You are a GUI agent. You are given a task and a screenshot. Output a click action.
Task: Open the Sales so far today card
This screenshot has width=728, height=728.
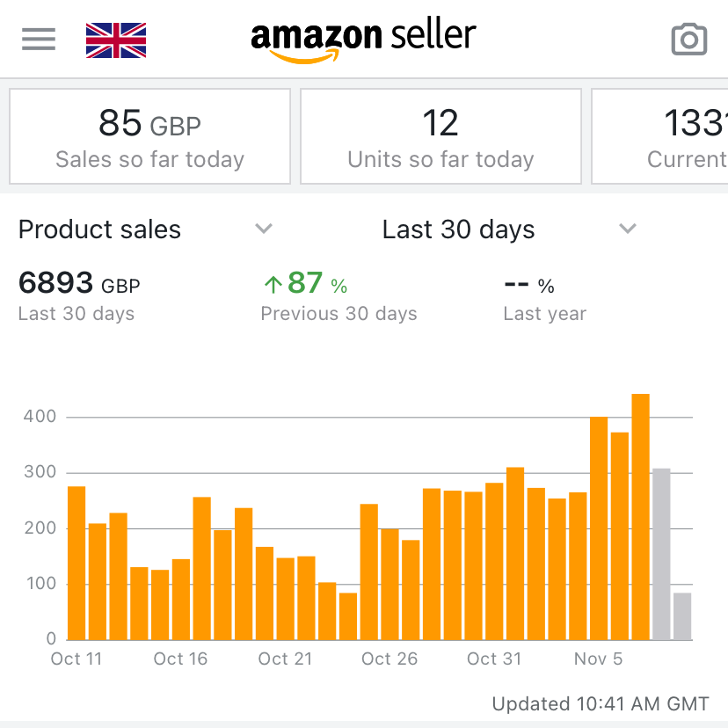click(x=149, y=136)
